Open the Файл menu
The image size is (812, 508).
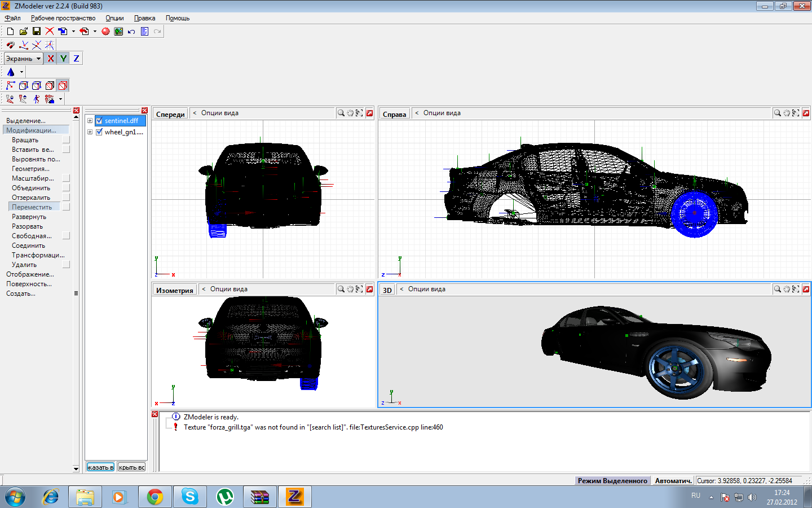click(x=12, y=18)
